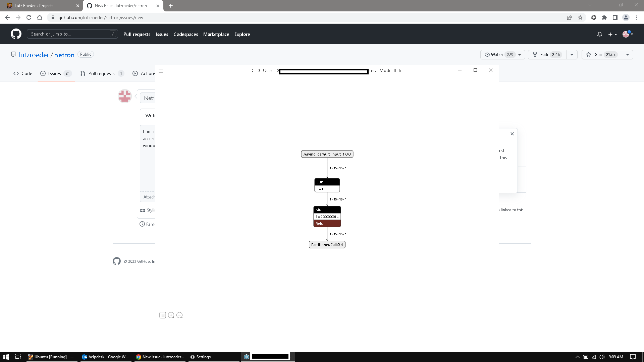
Task: Zoom in on the model graph
Action: tap(171, 315)
